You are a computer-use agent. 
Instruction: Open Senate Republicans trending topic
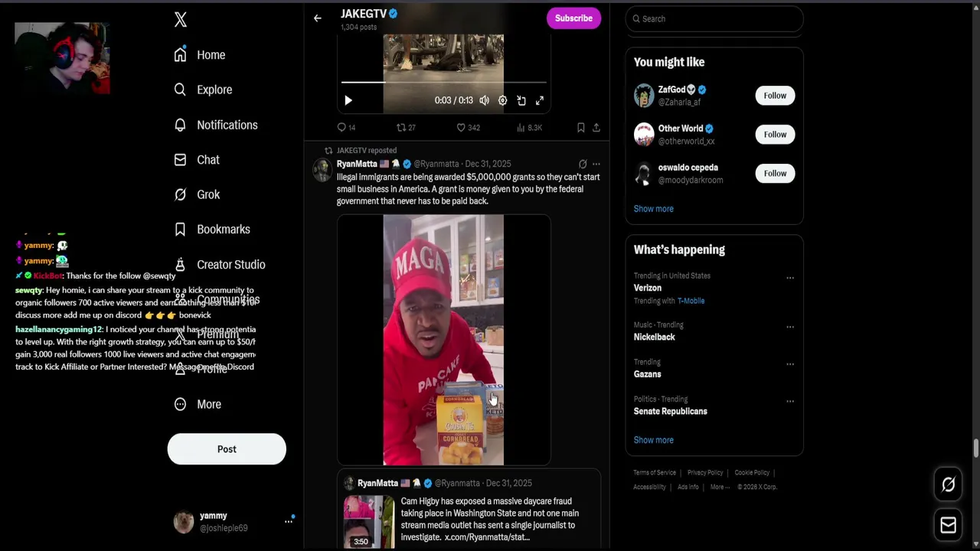671,411
